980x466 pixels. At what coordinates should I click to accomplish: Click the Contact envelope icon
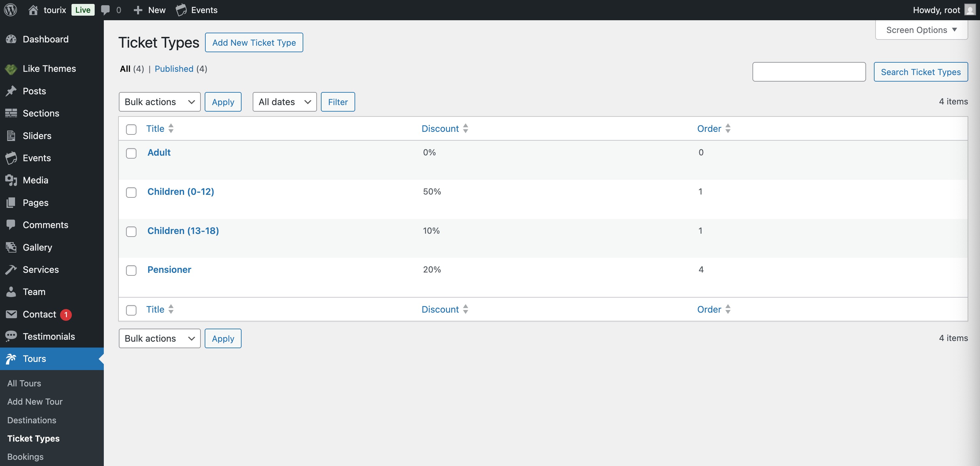(x=11, y=314)
